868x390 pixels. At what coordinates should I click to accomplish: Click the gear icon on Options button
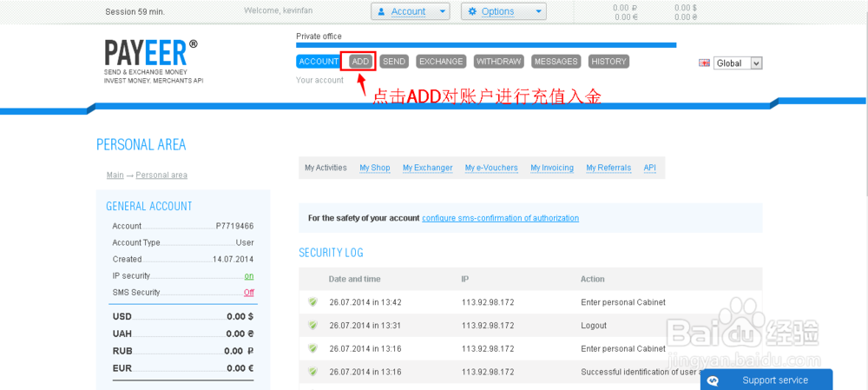(x=471, y=11)
